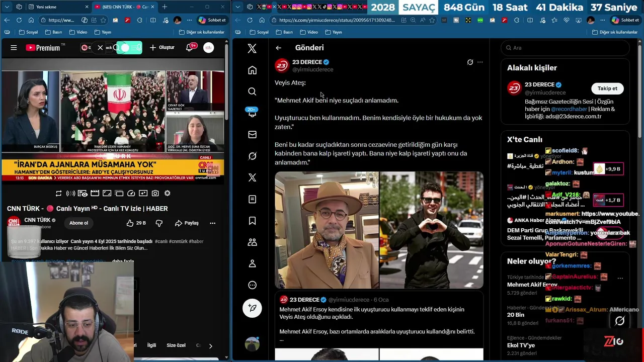
Task: Open the 20 Bin trending topic
Action: (516, 315)
